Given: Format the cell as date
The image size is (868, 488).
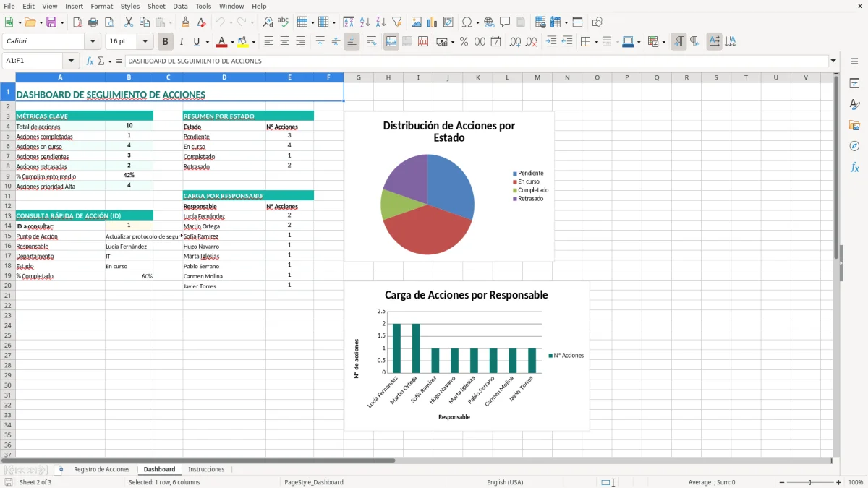Looking at the screenshot, I should pyautogui.click(x=496, y=42).
